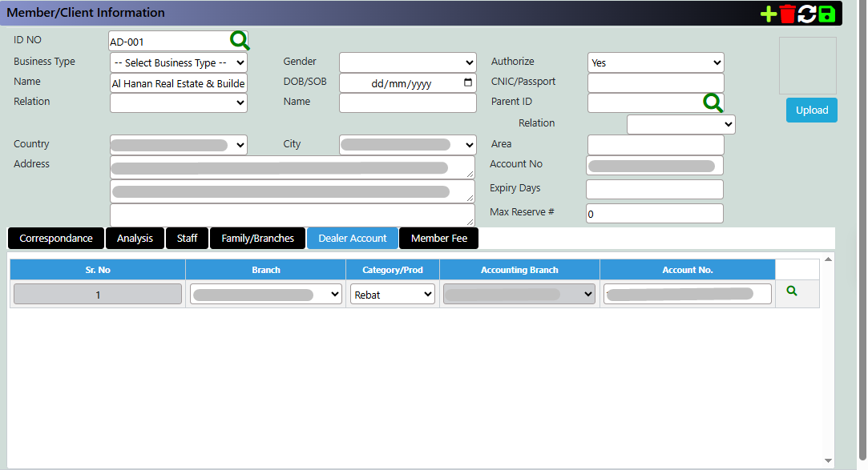The width and height of the screenshot is (868, 470).
Task: Click the DOB/SOB date field
Action: click(x=407, y=83)
